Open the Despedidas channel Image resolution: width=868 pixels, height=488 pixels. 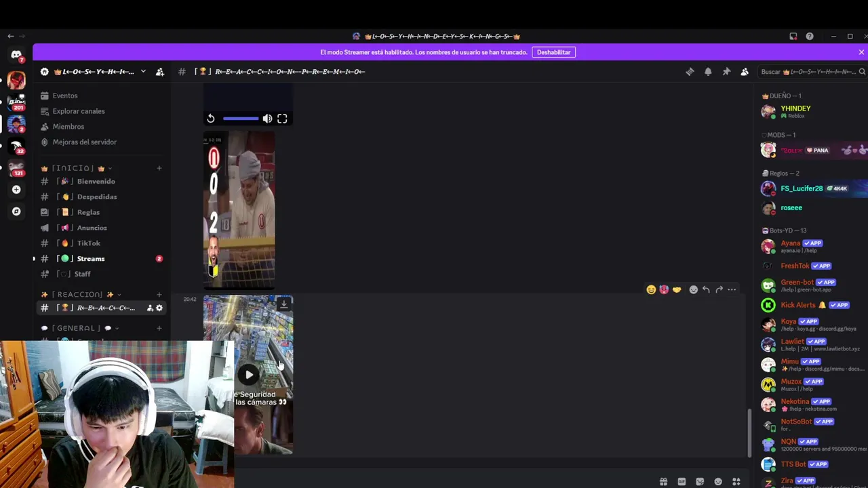tap(102, 197)
